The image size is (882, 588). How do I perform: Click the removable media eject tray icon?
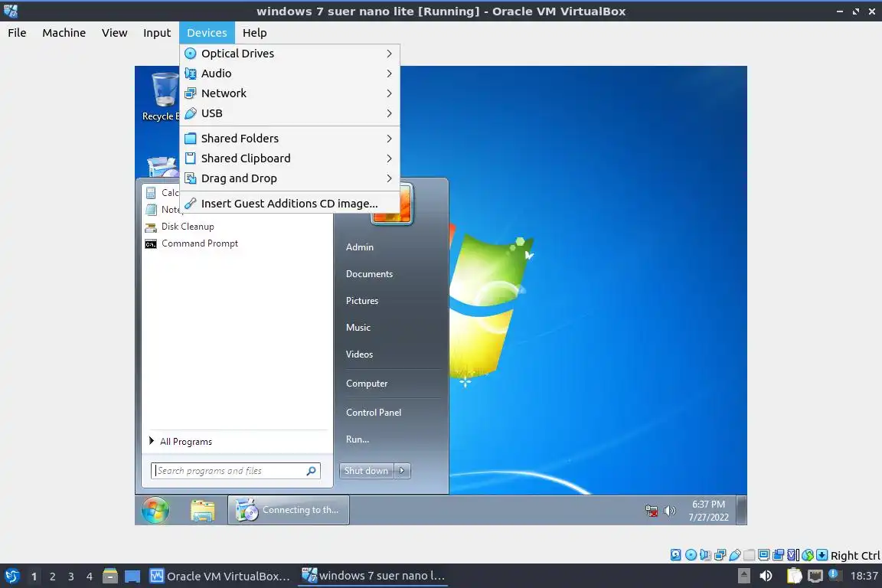pyautogui.click(x=743, y=576)
